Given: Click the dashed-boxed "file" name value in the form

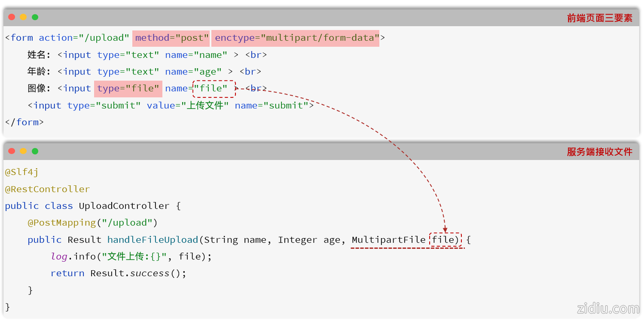Looking at the screenshot, I should tap(214, 89).
